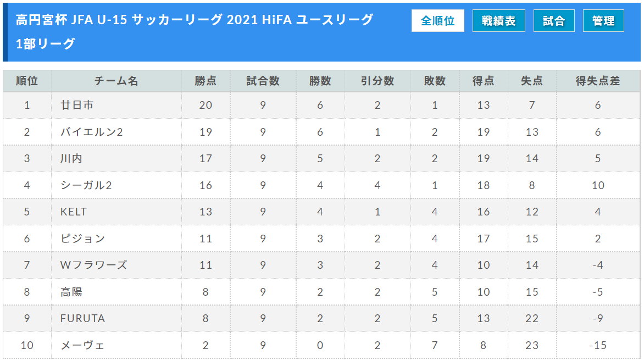Click the チーム名 column header

[116, 81]
